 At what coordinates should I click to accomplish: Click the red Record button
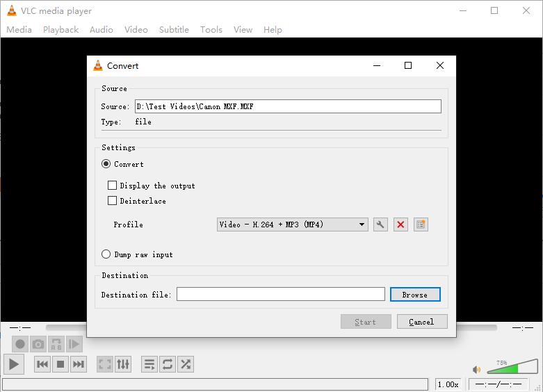tap(20, 344)
